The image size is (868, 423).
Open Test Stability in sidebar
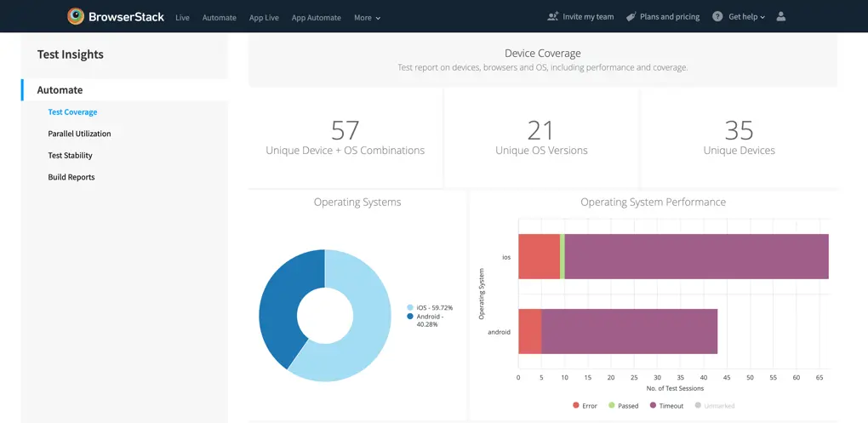tap(70, 156)
